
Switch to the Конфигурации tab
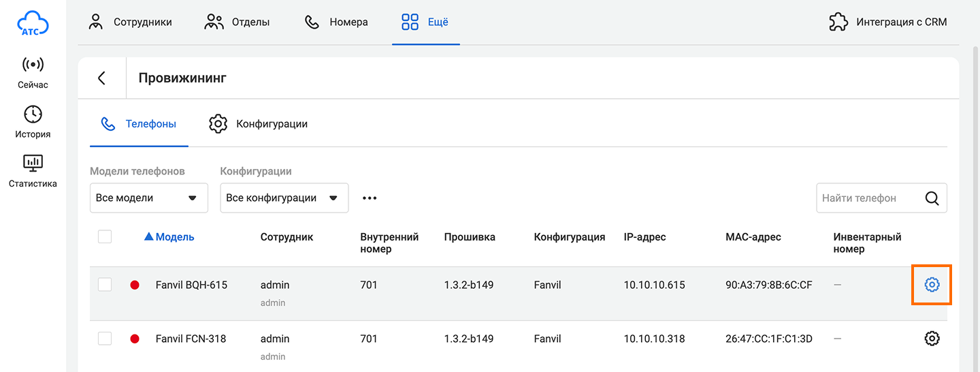[x=259, y=124]
